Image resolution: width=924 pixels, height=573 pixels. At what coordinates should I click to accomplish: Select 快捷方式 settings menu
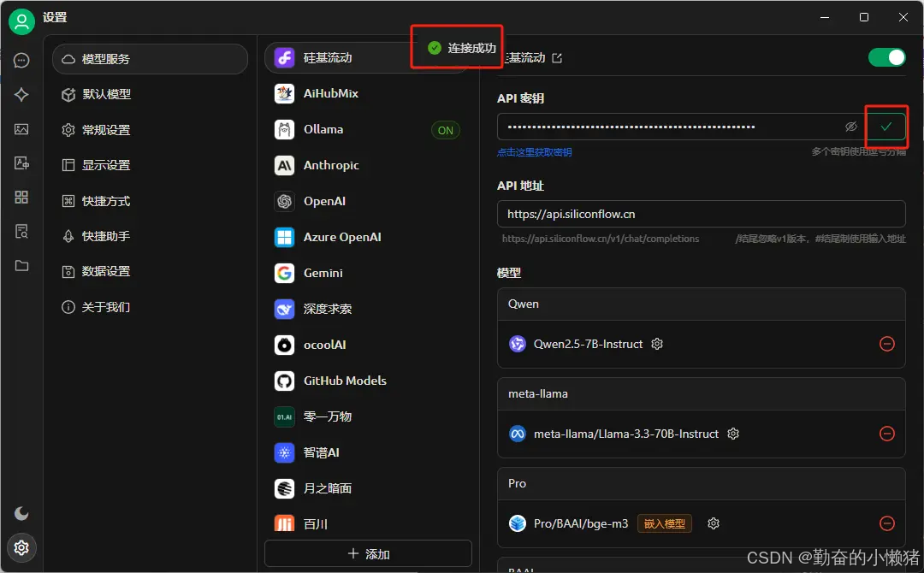(x=151, y=201)
